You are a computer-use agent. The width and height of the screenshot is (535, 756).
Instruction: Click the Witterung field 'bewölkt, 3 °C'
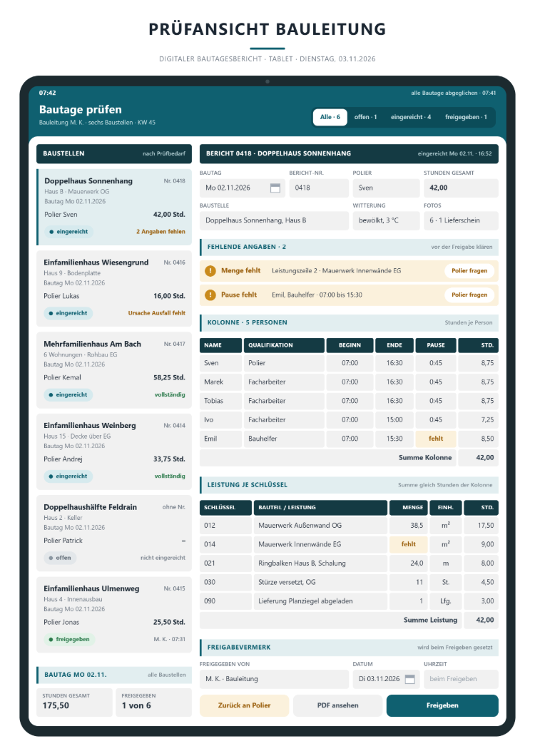pyautogui.click(x=386, y=220)
